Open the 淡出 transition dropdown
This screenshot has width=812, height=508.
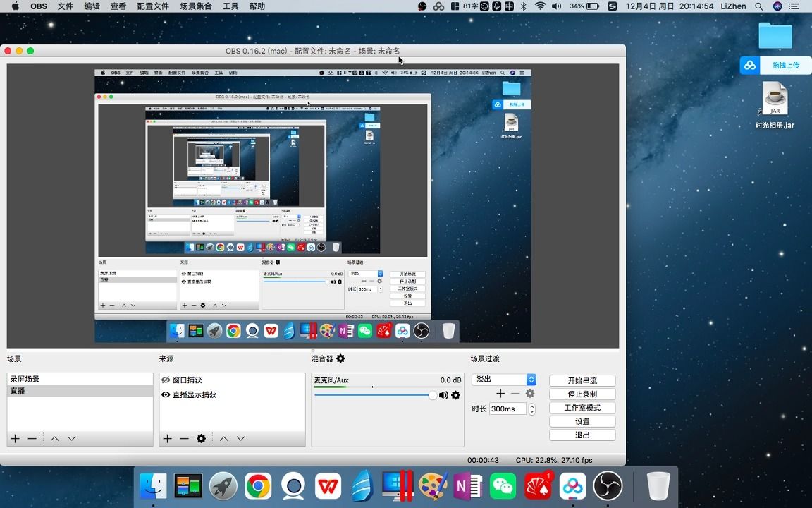click(502, 380)
